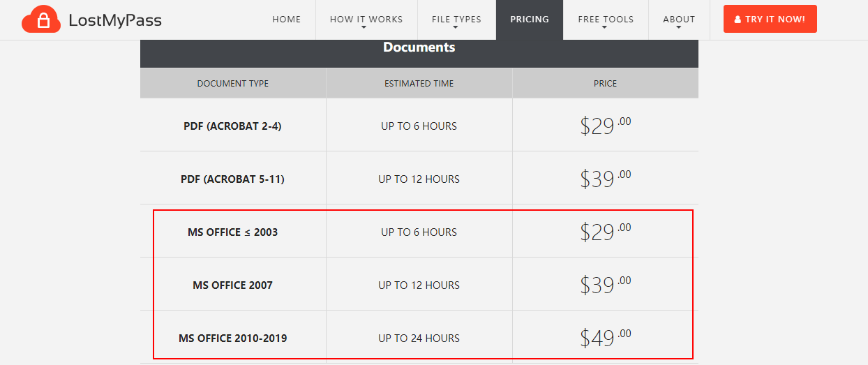The width and height of the screenshot is (868, 365).
Task: Click the user icon in Try It Now button
Action: (738, 20)
